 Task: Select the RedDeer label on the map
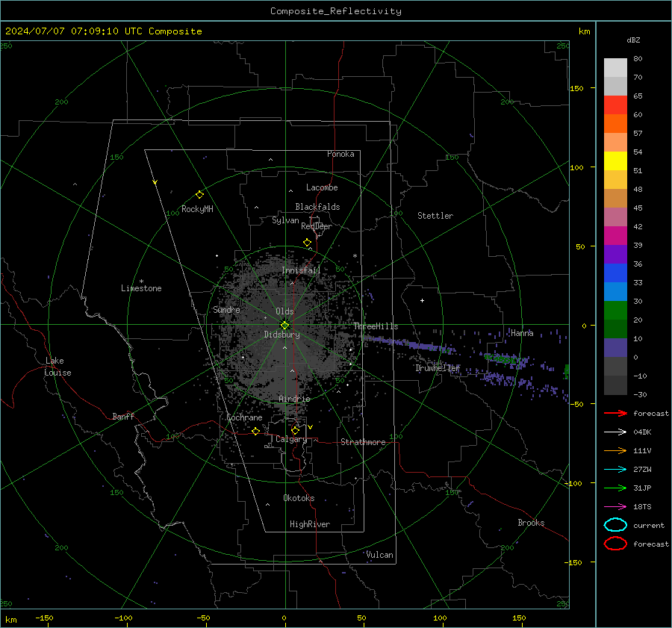(317, 226)
